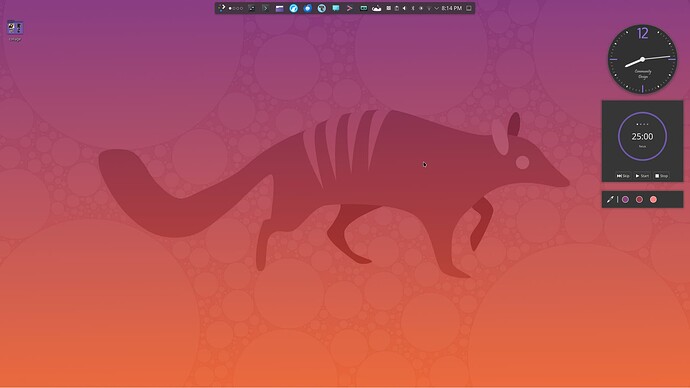Click the 8:14 PM panel clock
Screen dimensions: 690x388
(451, 8)
